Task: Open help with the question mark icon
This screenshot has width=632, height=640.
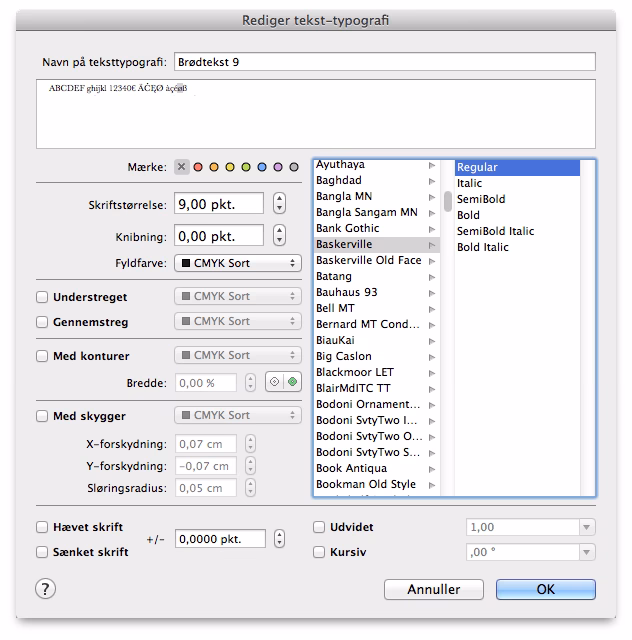Action: [45, 589]
